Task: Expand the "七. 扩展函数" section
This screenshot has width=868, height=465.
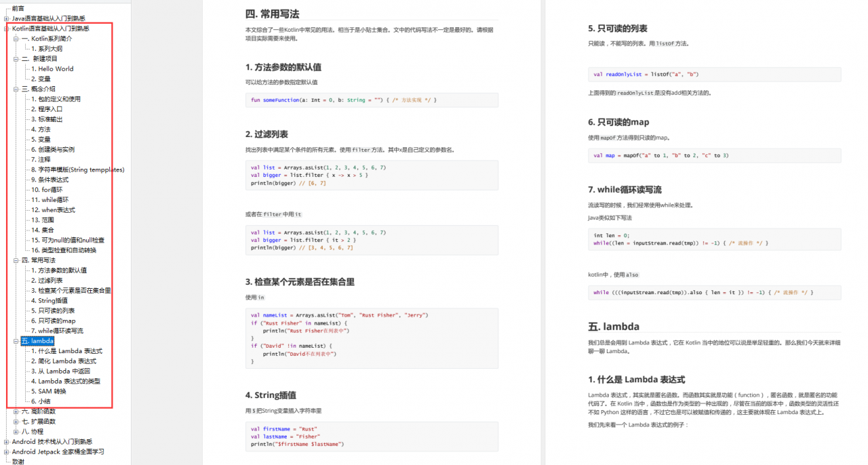Action: (15, 421)
